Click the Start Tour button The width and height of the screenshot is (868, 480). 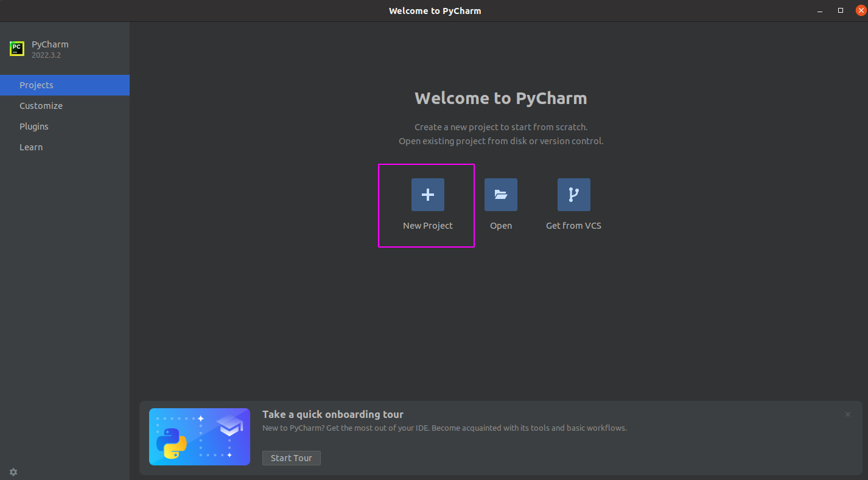pyautogui.click(x=291, y=458)
